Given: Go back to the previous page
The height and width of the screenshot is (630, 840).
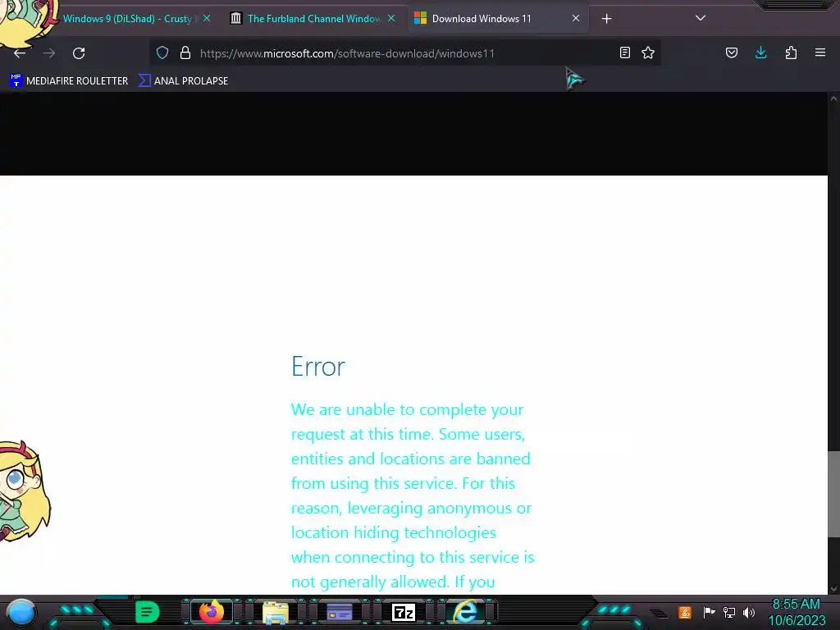Looking at the screenshot, I should tap(20, 53).
